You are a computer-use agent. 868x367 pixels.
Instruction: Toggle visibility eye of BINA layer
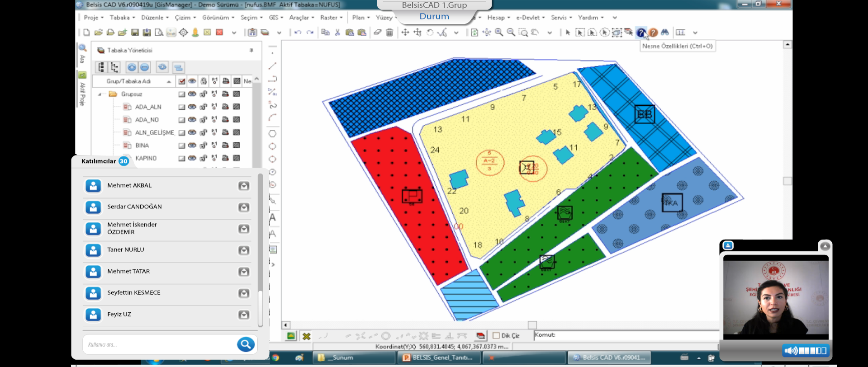coord(192,146)
